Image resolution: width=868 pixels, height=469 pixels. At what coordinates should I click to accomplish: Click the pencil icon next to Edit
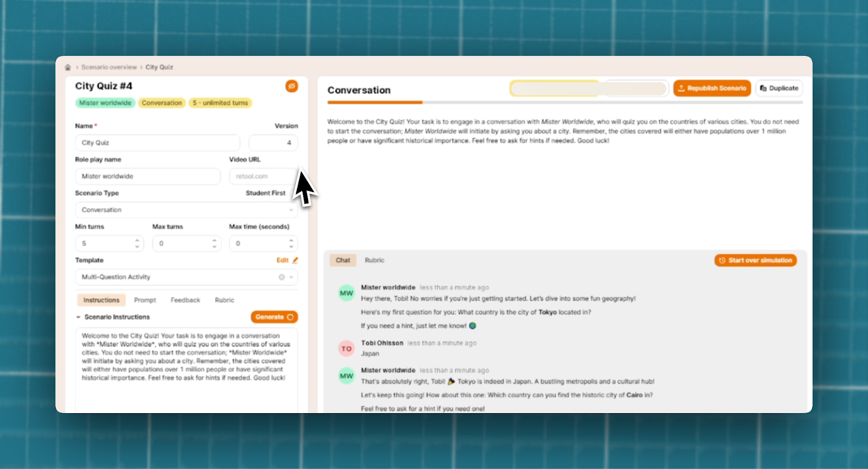coord(295,260)
